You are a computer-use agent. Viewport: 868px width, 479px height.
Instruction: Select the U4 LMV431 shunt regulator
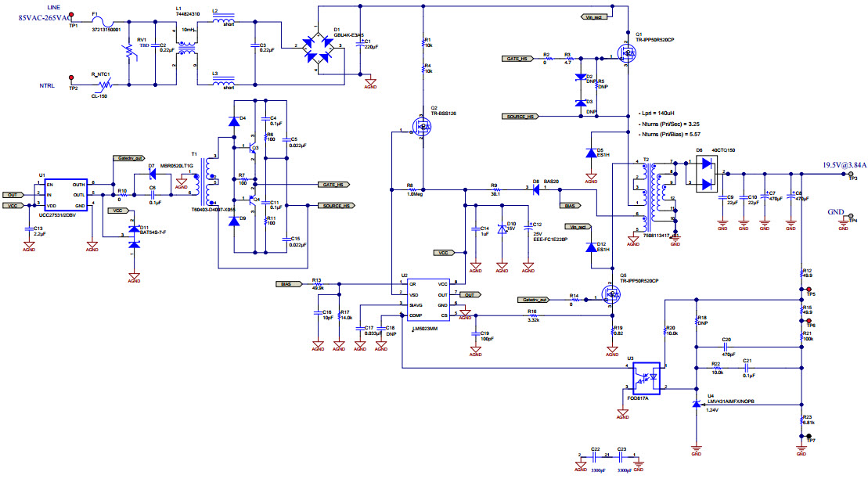tap(696, 402)
